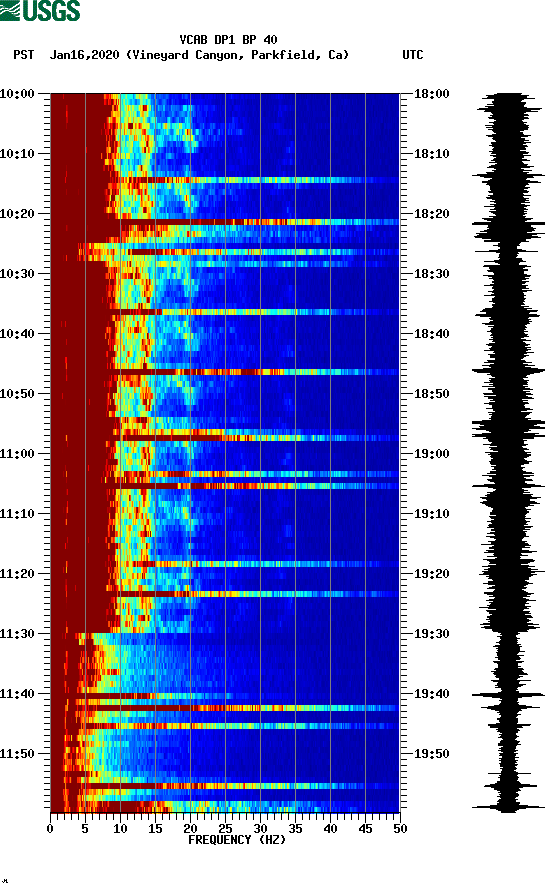Screen dimensions: 552x892
Task: Click the broadband event streak near 10:46
Action: pos(225,372)
